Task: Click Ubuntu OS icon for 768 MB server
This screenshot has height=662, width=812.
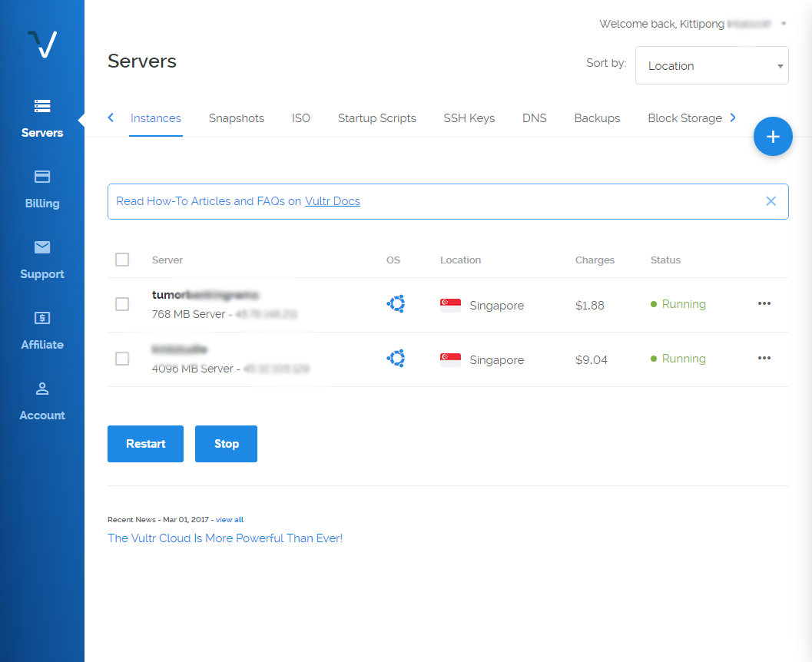Action: point(396,304)
